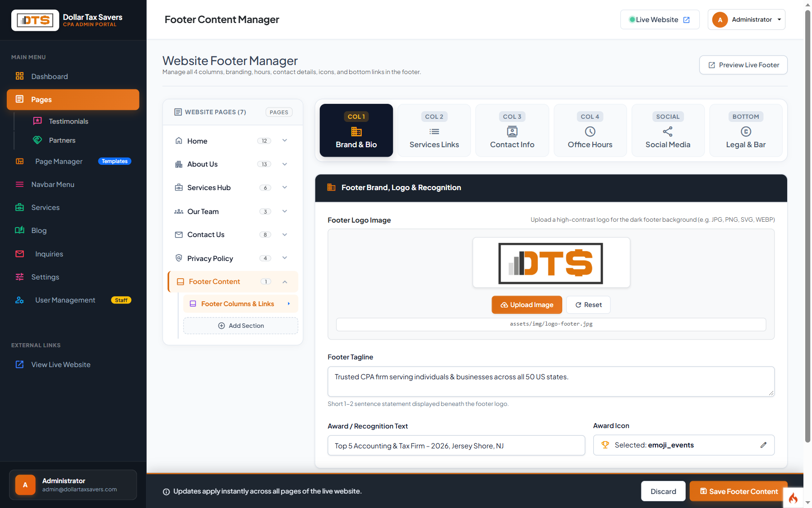The width and height of the screenshot is (812, 508).
Task: Switch to COL 2 Services Links tab
Action: [434, 130]
